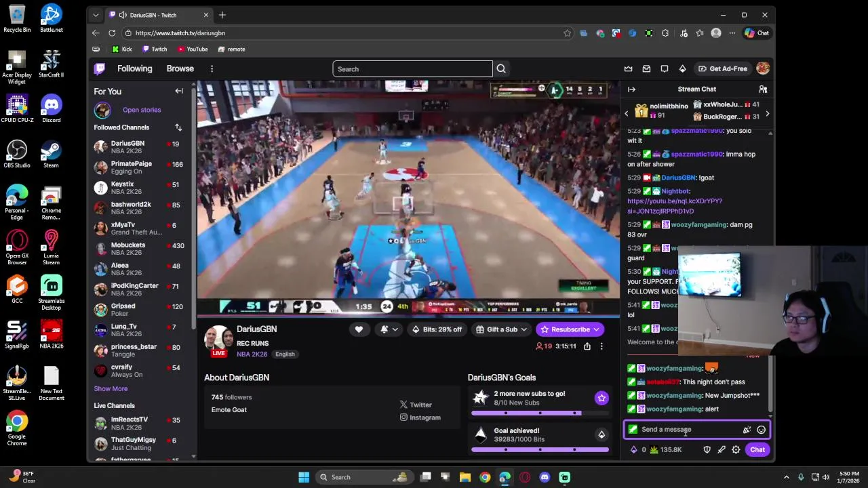
Task: Open the chat settings gear
Action: (x=736, y=449)
